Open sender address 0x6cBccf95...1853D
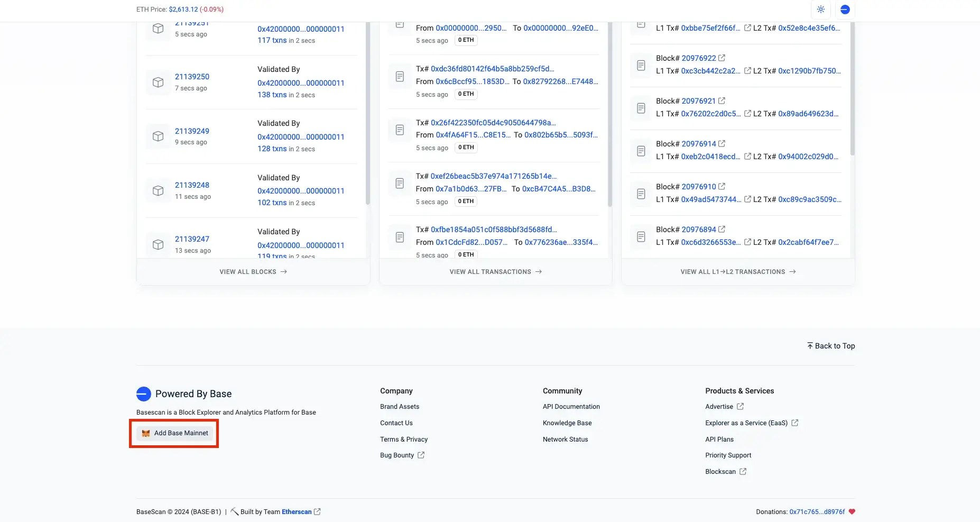Image resolution: width=980 pixels, height=522 pixels. tap(473, 81)
